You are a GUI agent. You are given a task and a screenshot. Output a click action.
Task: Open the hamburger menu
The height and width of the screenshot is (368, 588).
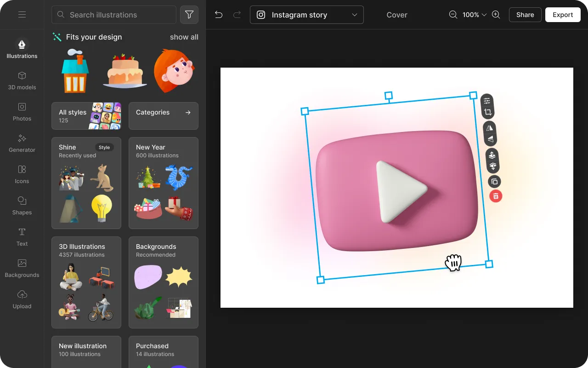tap(22, 15)
